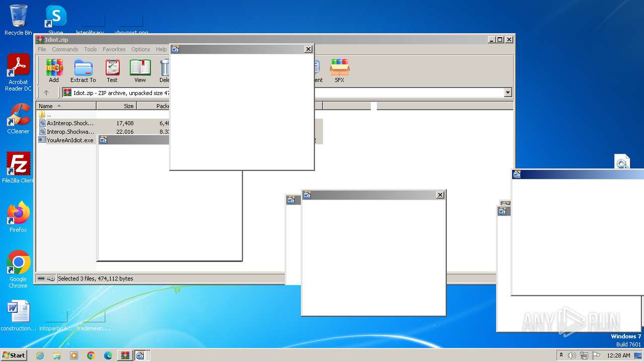The height and width of the screenshot is (362, 644).
Task: Open the File menu in WinRAR
Action: click(42, 49)
